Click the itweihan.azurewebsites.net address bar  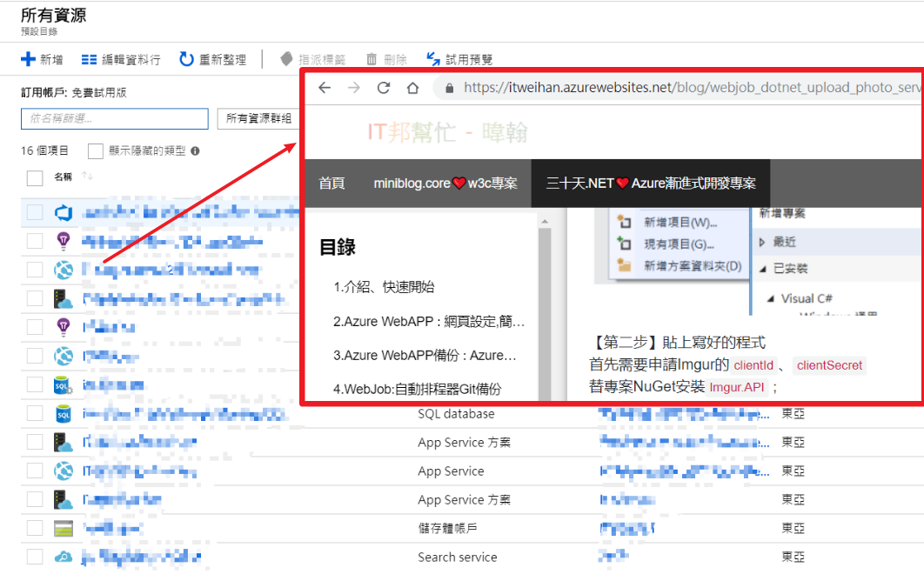click(678, 88)
